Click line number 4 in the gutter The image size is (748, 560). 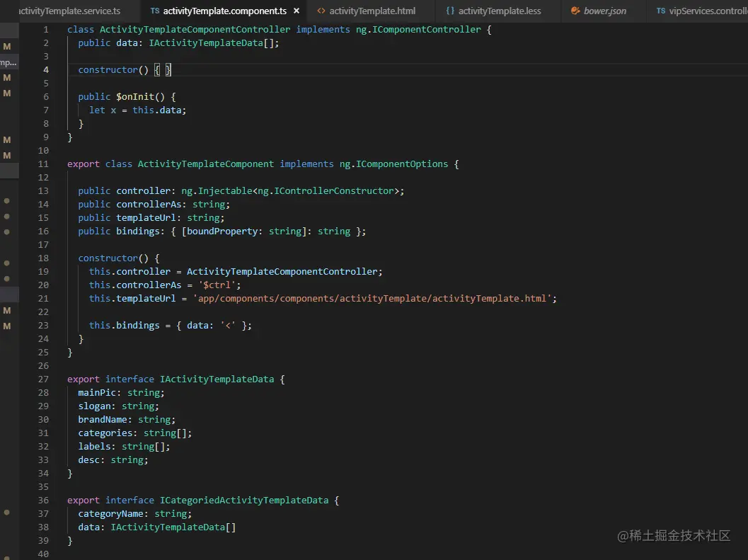pyautogui.click(x=46, y=69)
